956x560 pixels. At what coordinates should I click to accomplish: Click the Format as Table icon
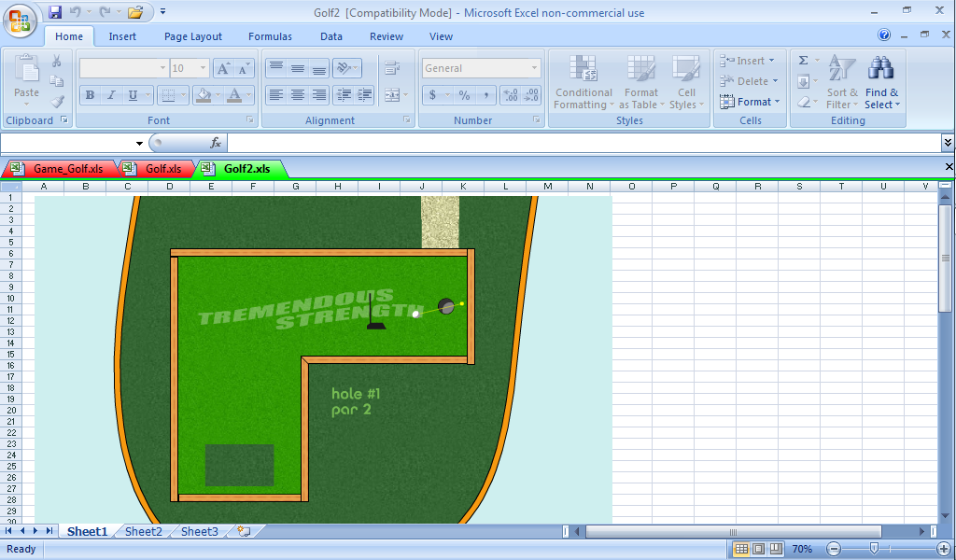pos(640,71)
